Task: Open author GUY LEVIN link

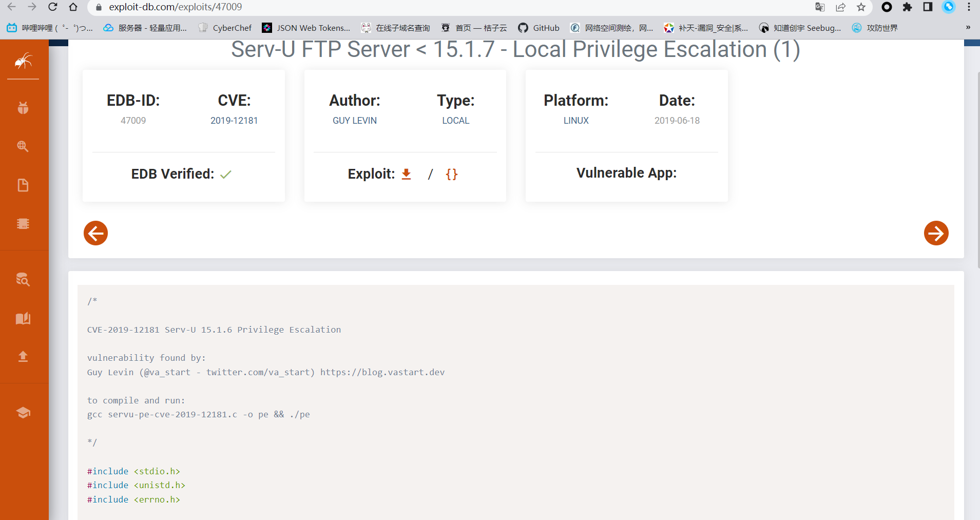Action: 355,121
